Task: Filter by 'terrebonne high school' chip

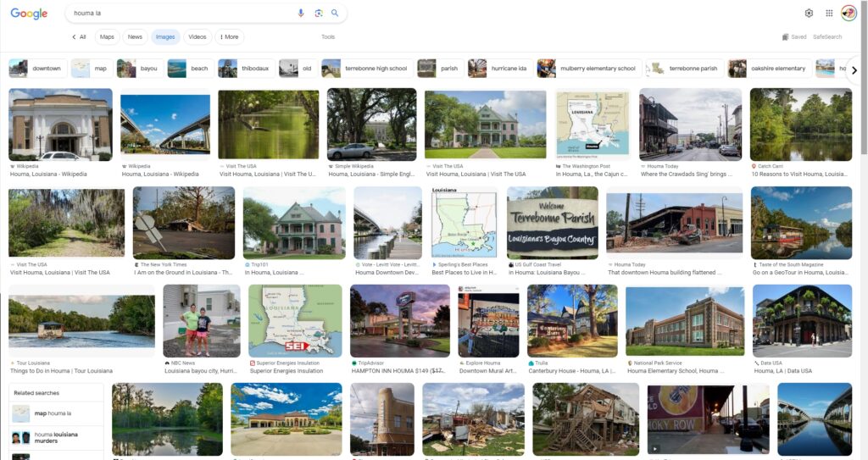Action: pos(367,69)
